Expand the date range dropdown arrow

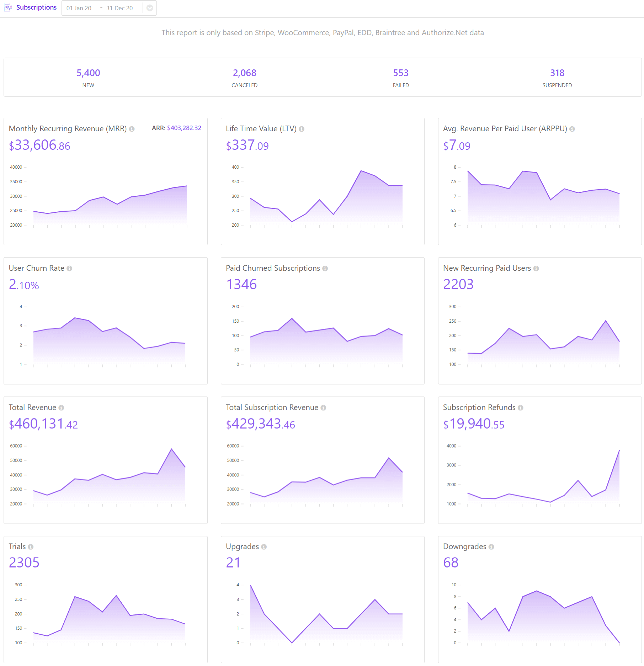tap(150, 8)
